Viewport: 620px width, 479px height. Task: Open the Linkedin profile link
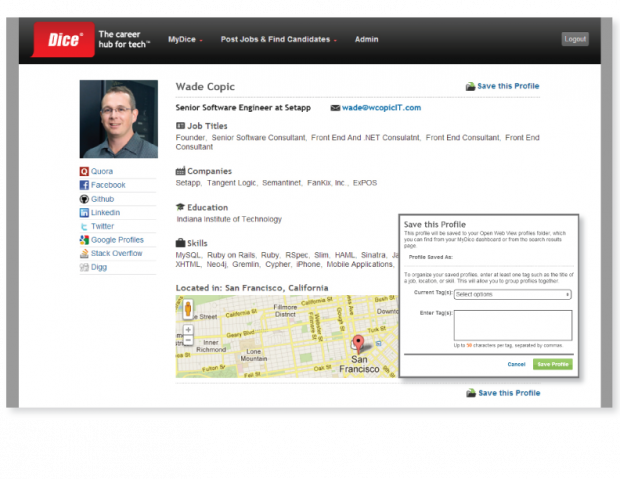coord(105,212)
